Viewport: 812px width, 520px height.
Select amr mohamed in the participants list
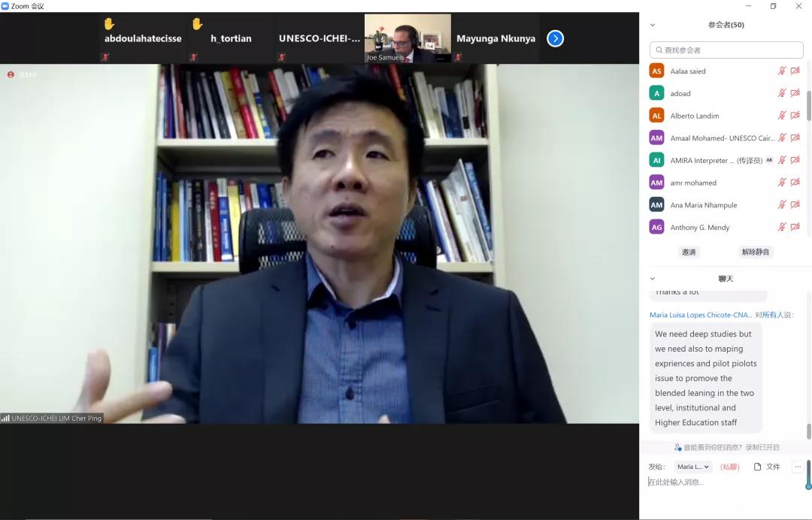[693, 183]
